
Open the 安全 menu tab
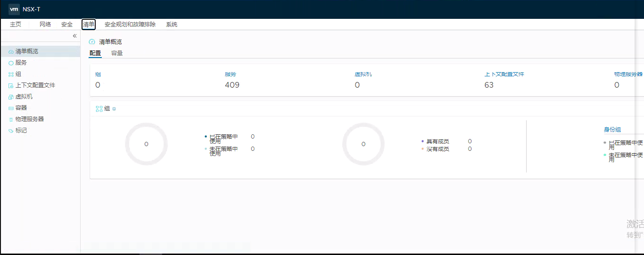pyautogui.click(x=67, y=25)
